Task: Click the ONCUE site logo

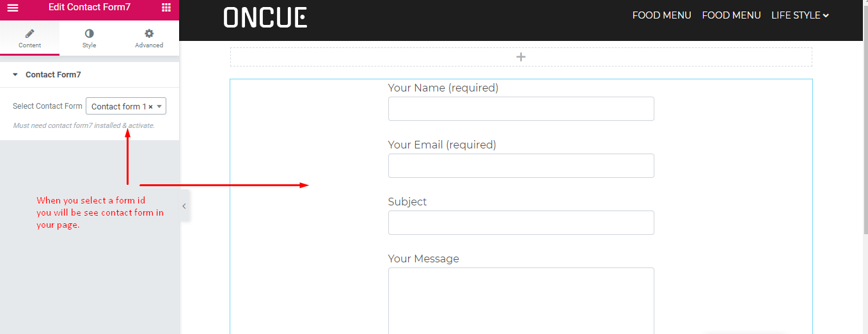Action: point(265,17)
